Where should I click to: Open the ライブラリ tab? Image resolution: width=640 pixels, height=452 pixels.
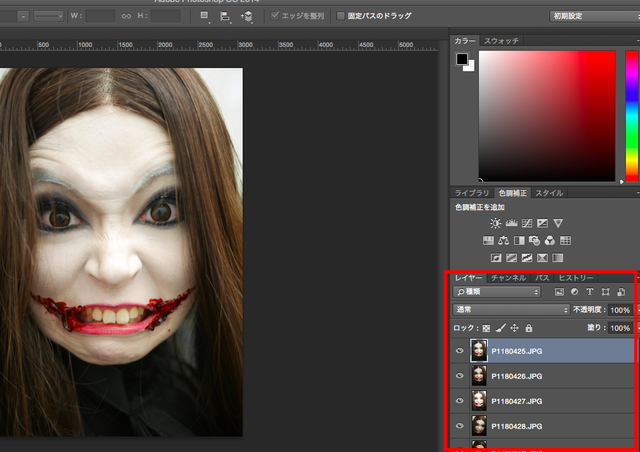(x=472, y=193)
